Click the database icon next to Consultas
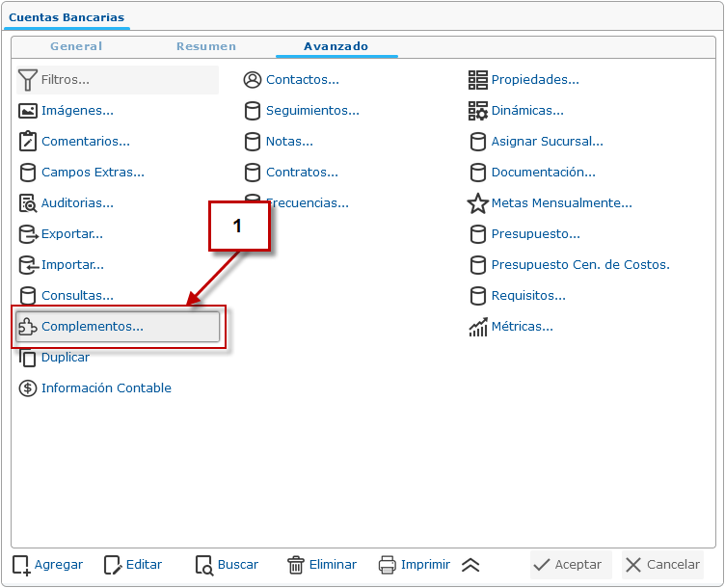The width and height of the screenshot is (725, 588). (x=28, y=296)
